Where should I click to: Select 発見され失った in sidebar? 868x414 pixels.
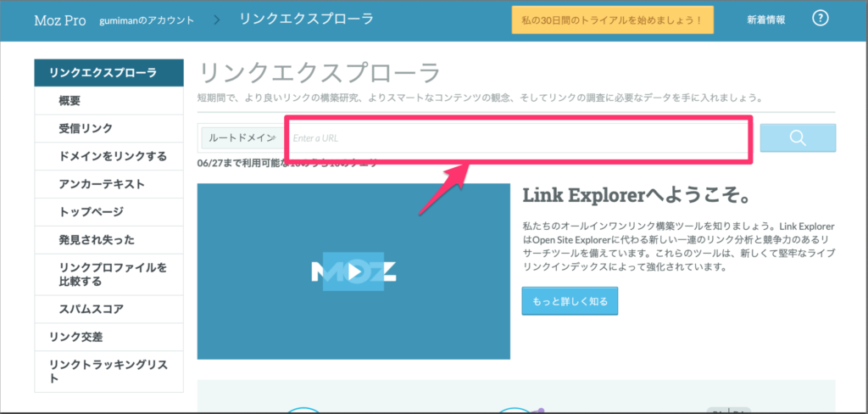tap(97, 240)
